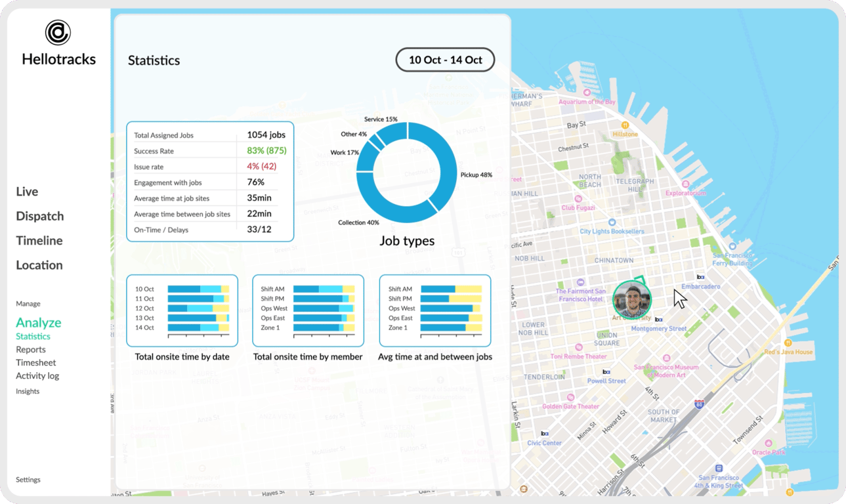Click the Hillstone restaurant map pin

[x=625, y=125]
